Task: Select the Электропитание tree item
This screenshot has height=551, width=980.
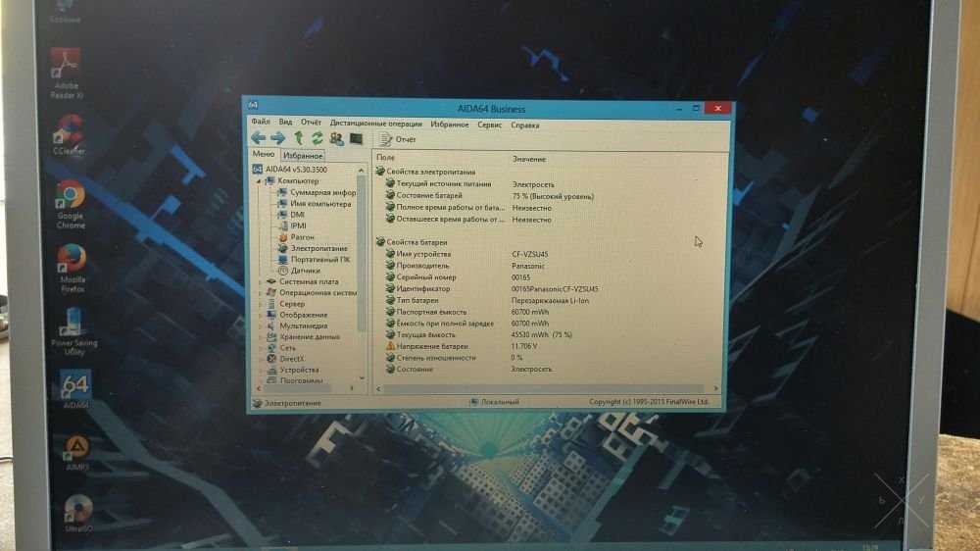Action: coord(313,248)
